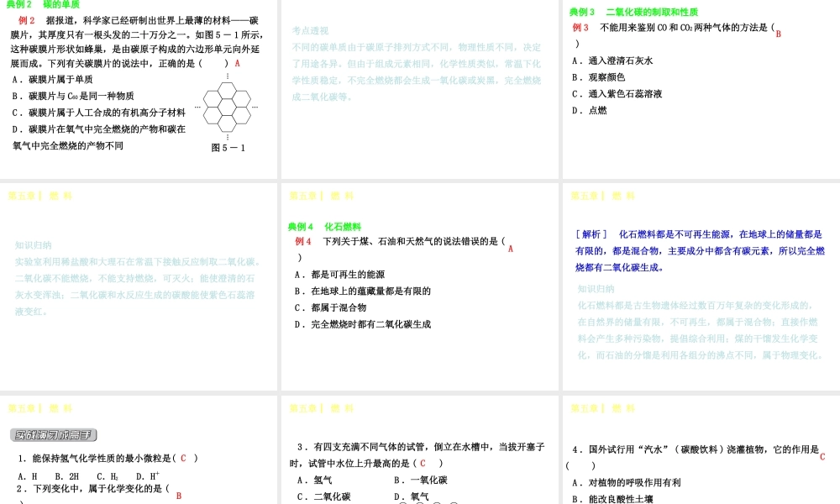
Task: Select option 'B. 能改良酸性土壤'
Action: [x=612, y=499]
